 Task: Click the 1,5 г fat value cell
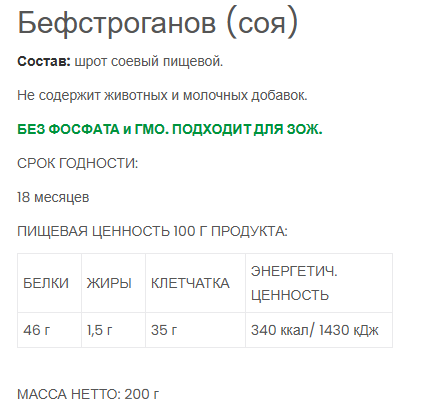113,330
